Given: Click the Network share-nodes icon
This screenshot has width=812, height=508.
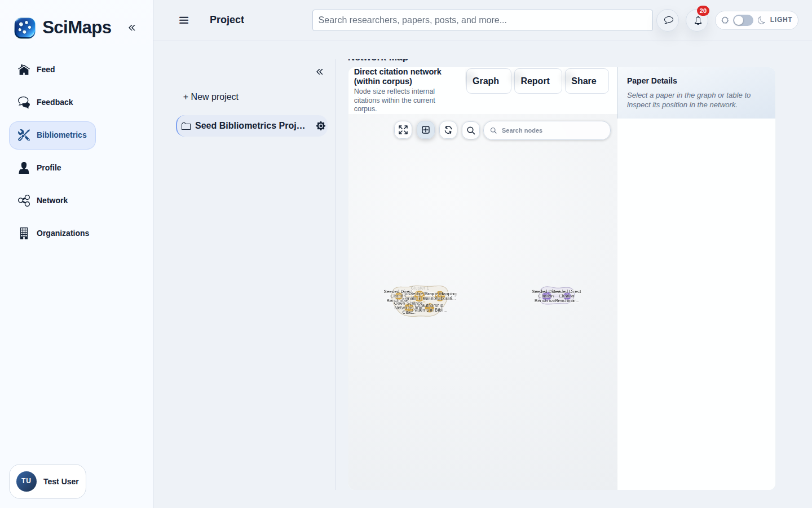Looking at the screenshot, I should click(24, 200).
